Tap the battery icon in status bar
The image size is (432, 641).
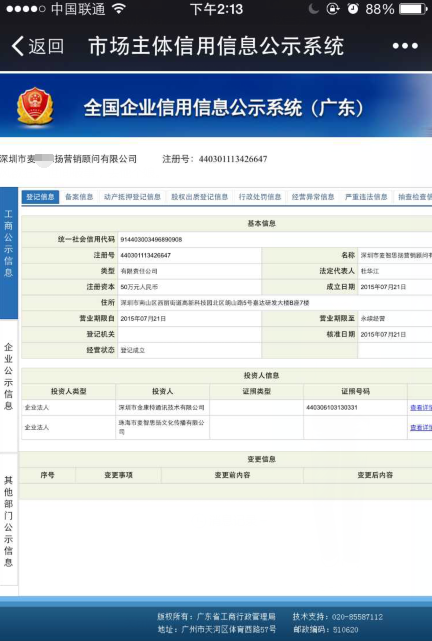click(x=413, y=9)
